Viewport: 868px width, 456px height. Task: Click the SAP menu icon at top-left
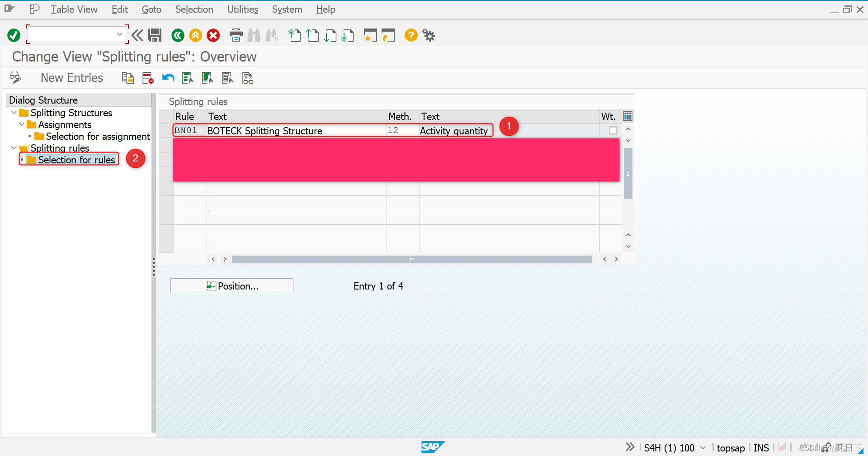click(9, 9)
